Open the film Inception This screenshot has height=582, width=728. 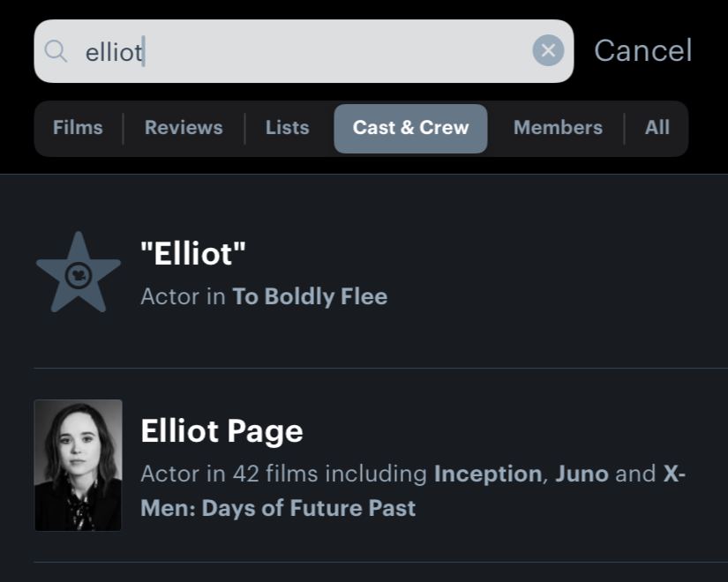click(487, 474)
